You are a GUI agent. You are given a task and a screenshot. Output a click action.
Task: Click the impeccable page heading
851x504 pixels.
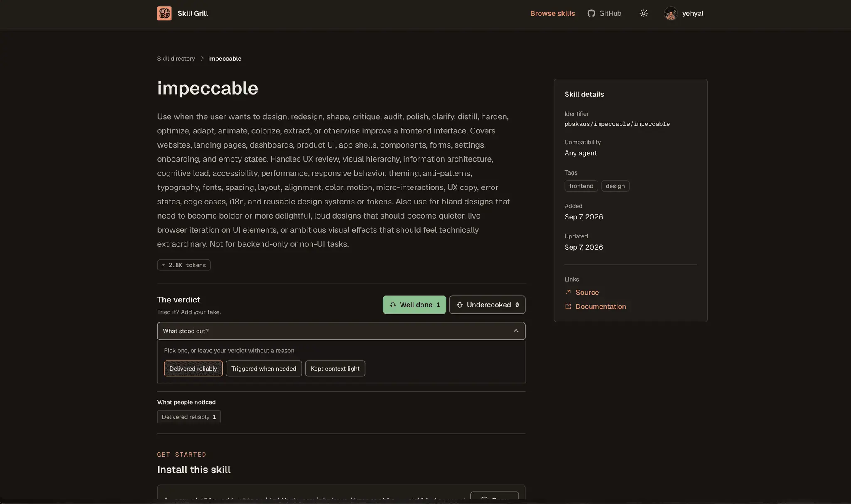tap(208, 88)
